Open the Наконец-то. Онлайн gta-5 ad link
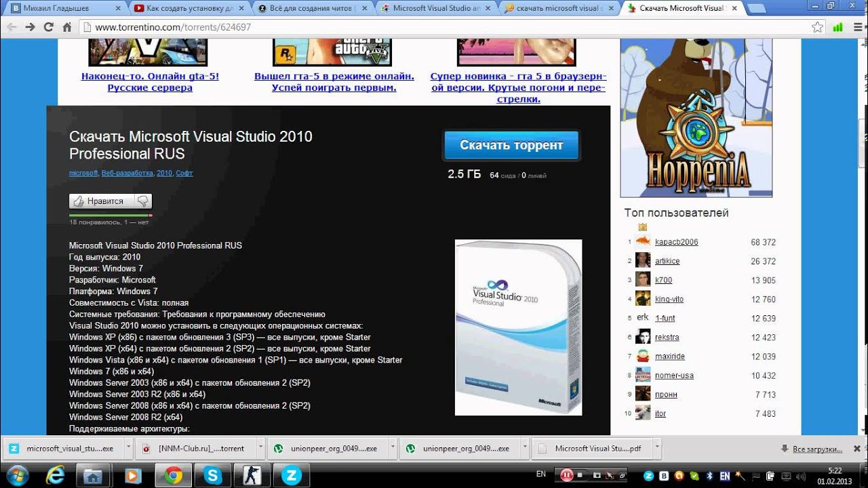Viewport: 868px width, 488px height. (150, 82)
